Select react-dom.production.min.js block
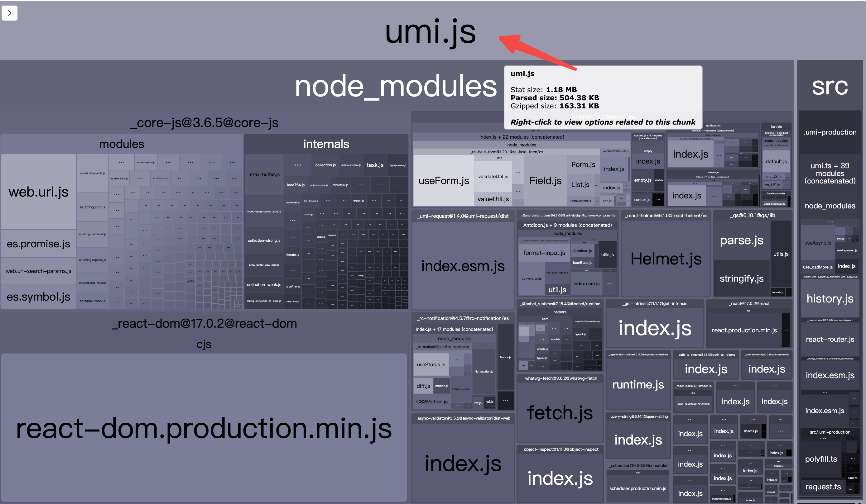The width and height of the screenshot is (866, 504). 204,427
